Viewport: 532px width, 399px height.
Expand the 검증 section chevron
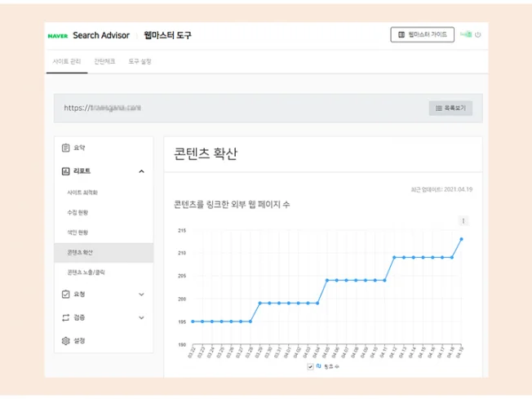141,318
